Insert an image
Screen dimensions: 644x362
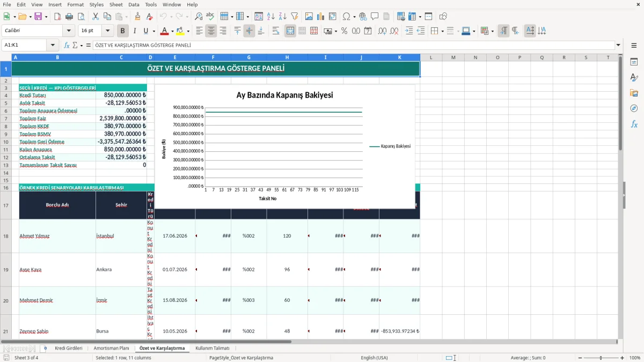(309, 17)
